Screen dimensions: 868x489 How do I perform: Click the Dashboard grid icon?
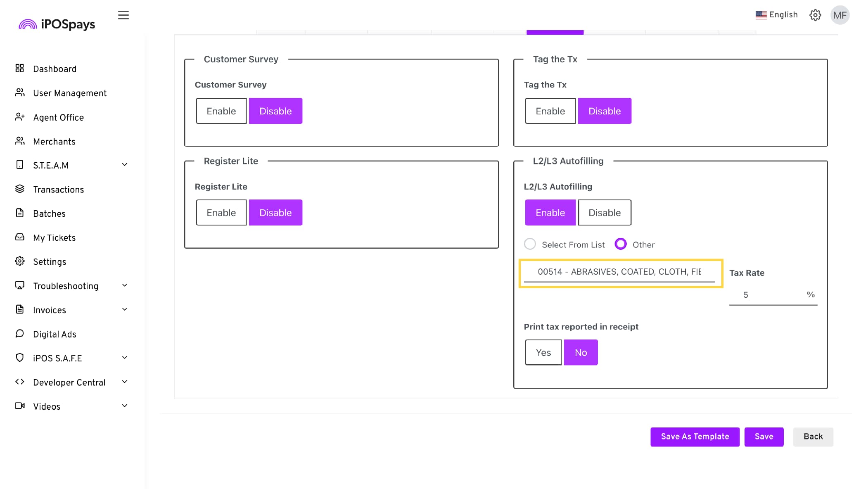[19, 68]
